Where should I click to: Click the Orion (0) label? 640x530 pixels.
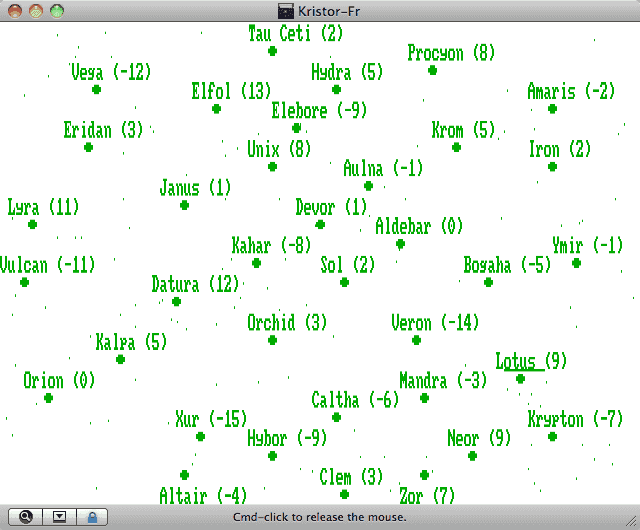(x=59, y=381)
